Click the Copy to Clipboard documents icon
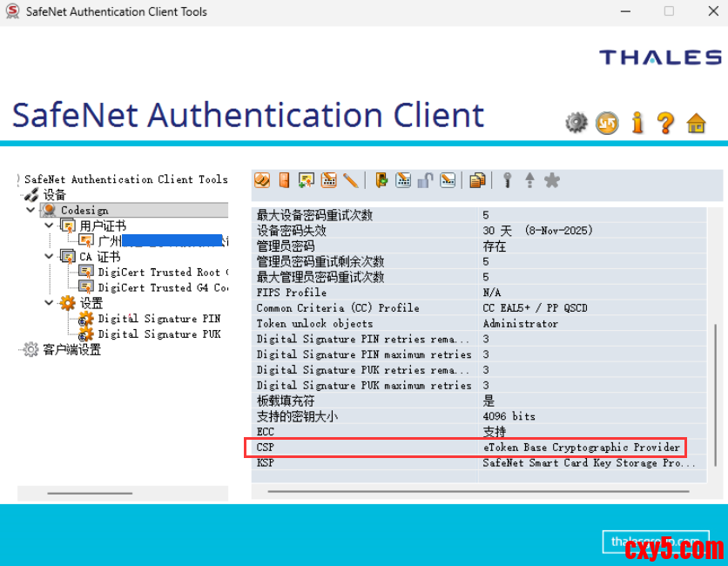The image size is (728, 566). tap(477, 180)
